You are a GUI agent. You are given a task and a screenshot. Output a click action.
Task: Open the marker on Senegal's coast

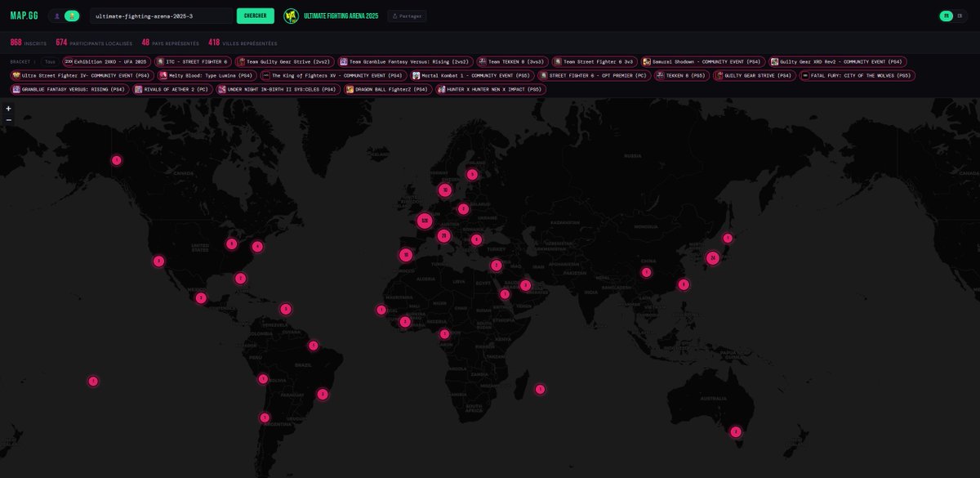[381, 310]
